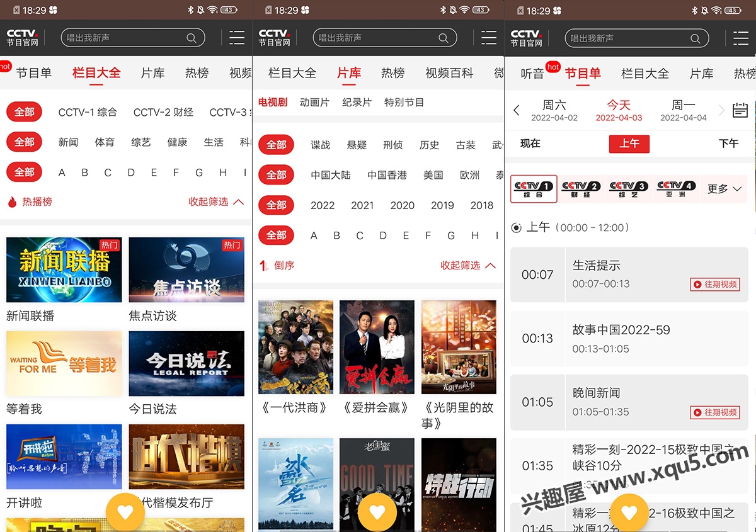Select the CCTV3 综艺 channel logo
Screen dimensions: 756x532
point(629,189)
